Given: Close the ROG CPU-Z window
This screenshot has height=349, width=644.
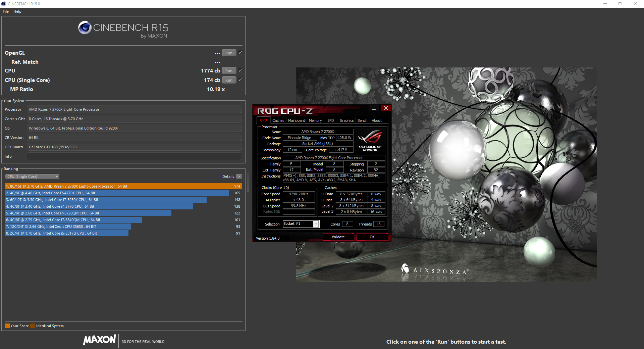Looking at the screenshot, I should pos(386,108).
